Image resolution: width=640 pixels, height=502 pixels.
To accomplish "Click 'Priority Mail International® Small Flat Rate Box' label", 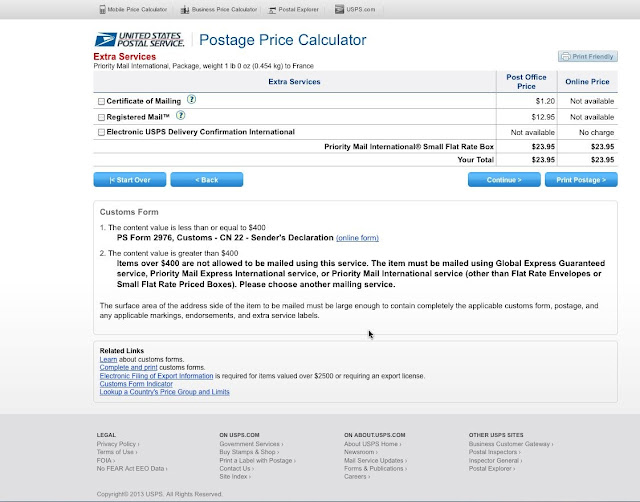I will coord(409,147).
